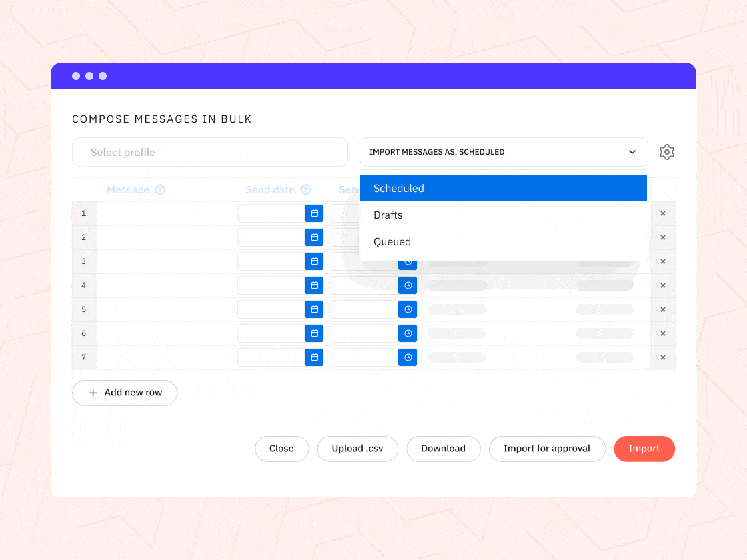Click Message column help question icon
The width and height of the screenshot is (747, 560).
point(160,190)
